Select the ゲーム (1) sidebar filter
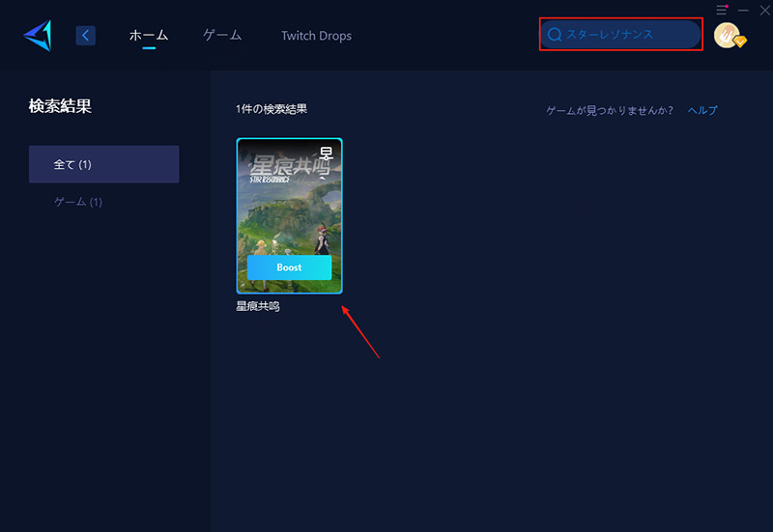773x532 pixels. click(78, 202)
